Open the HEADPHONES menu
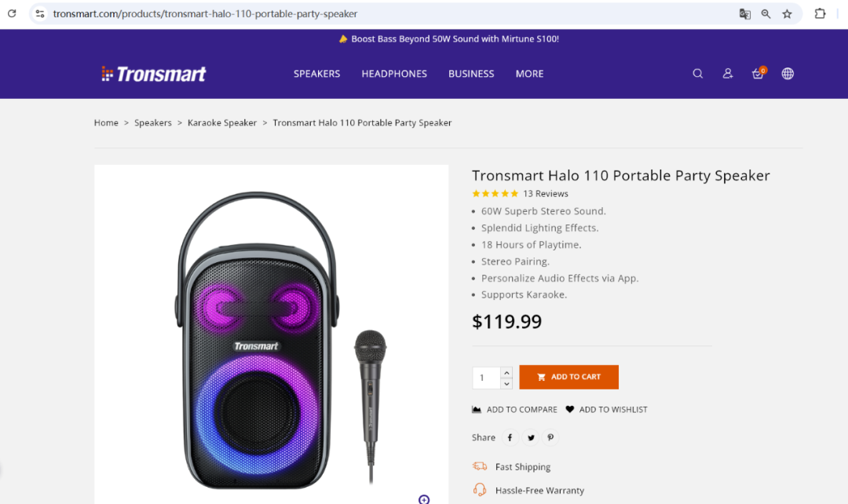848x504 pixels. tap(394, 74)
